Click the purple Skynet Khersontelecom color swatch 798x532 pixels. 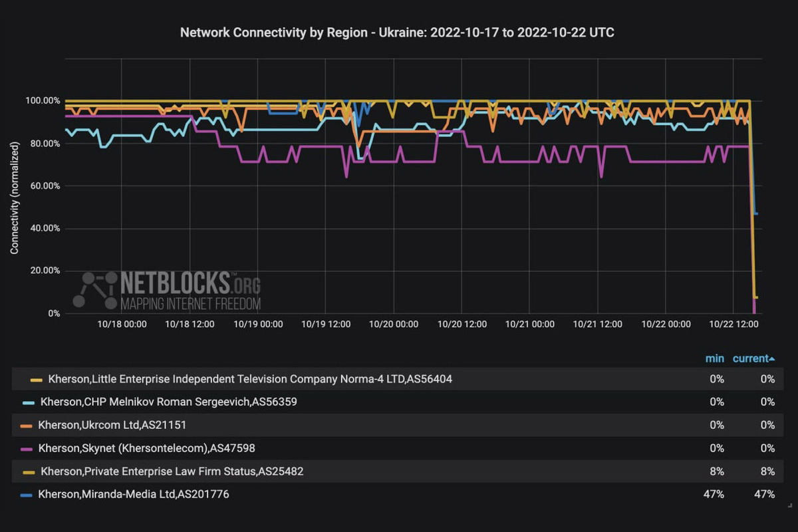click(27, 449)
